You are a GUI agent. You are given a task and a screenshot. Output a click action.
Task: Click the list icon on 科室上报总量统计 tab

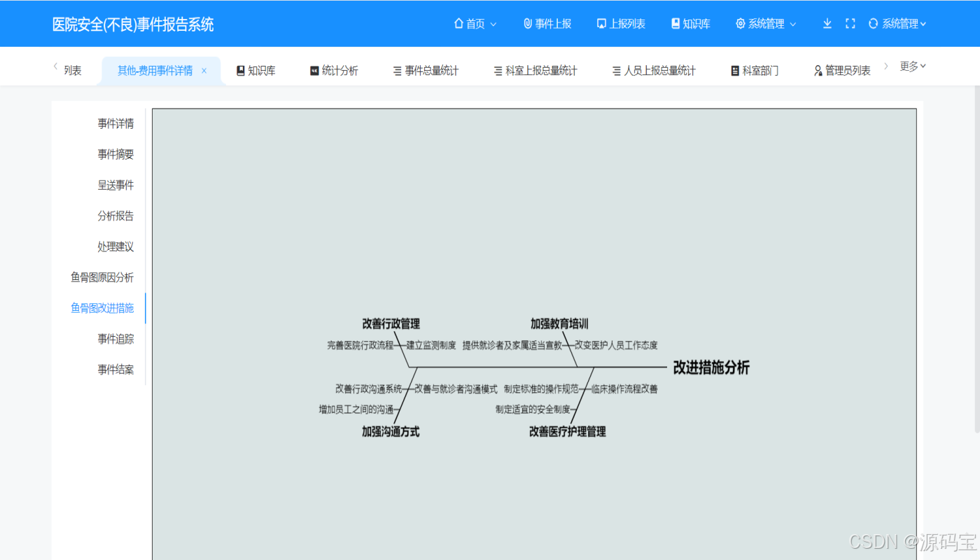(498, 71)
